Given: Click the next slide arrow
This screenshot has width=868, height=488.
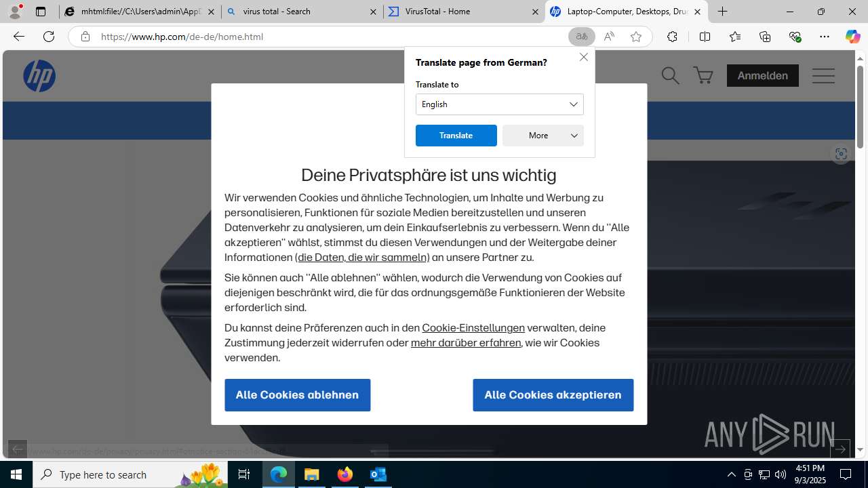Looking at the screenshot, I should [840, 449].
